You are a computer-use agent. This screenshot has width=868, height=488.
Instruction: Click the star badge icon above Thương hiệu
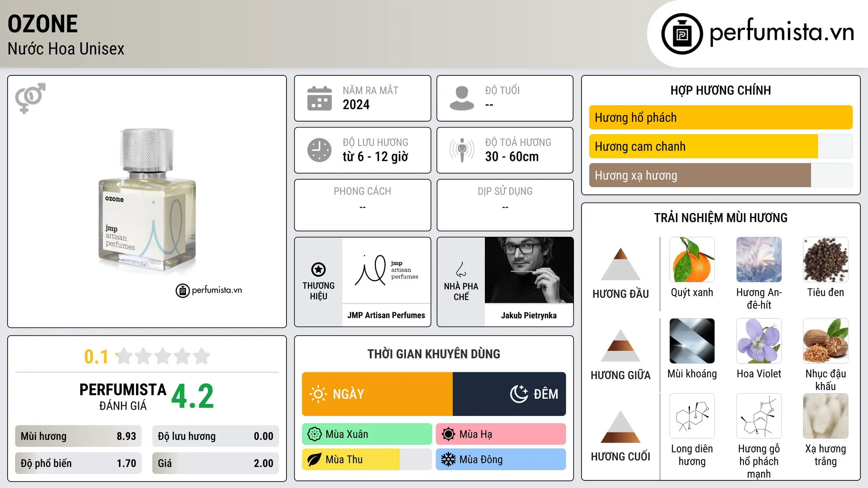pyautogui.click(x=318, y=269)
